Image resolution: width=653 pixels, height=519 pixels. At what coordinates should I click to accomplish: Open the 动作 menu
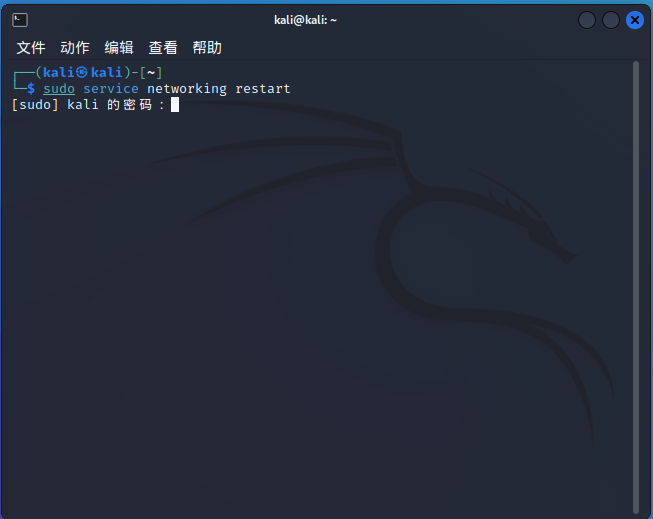tap(75, 47)
